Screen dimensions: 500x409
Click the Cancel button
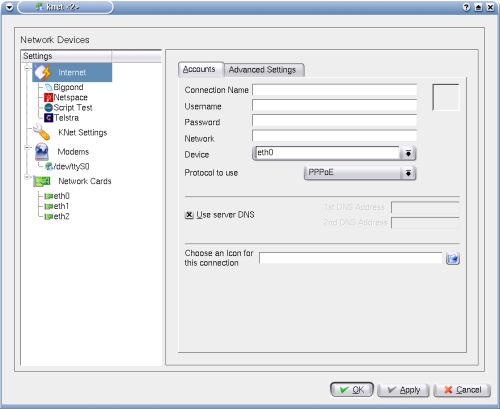click(462, 390)
